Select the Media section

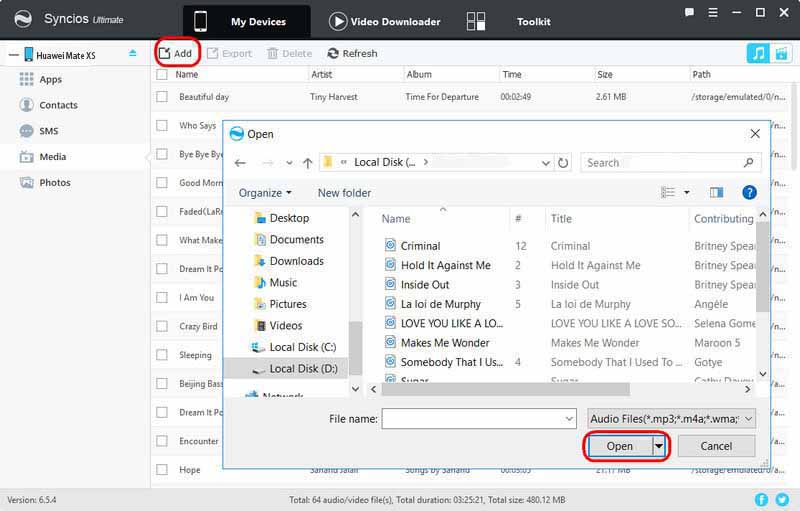pyautogui.click(x=43, y=157)
